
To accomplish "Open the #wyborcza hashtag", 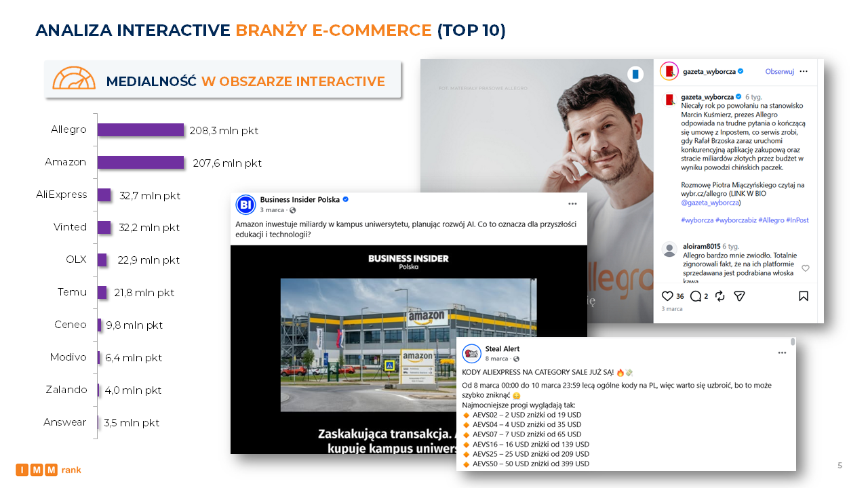I will [697, 220].
